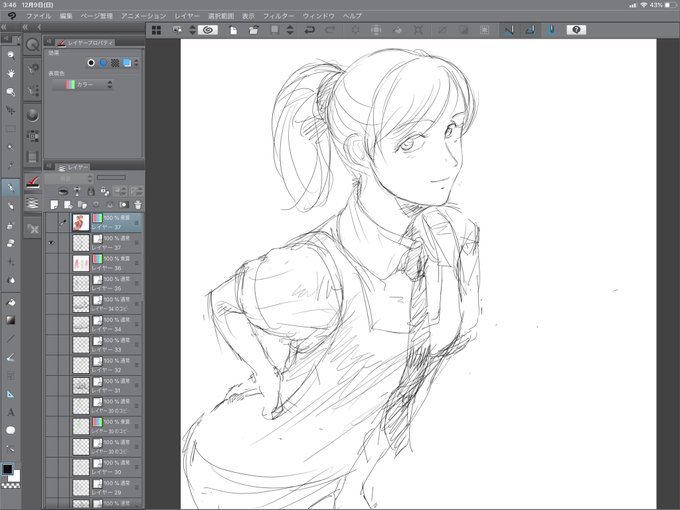The image size is (680, 510).
Task: Click the New layer folder icon
Action: 82,205
